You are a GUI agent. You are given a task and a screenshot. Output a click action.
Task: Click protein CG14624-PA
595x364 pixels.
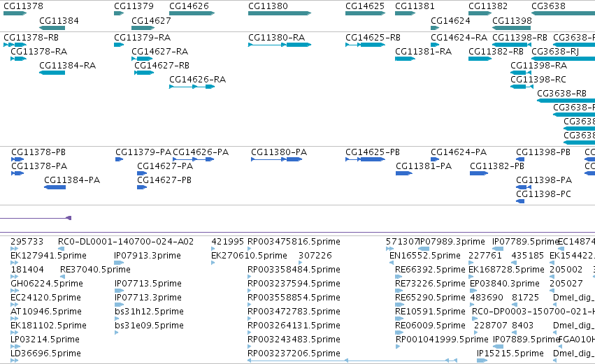459,152
